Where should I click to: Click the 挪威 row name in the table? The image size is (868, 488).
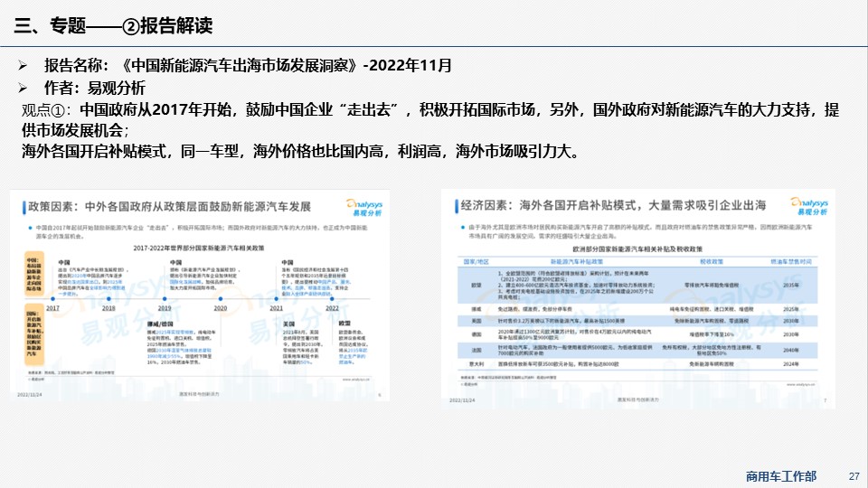[x=476, y=309]
